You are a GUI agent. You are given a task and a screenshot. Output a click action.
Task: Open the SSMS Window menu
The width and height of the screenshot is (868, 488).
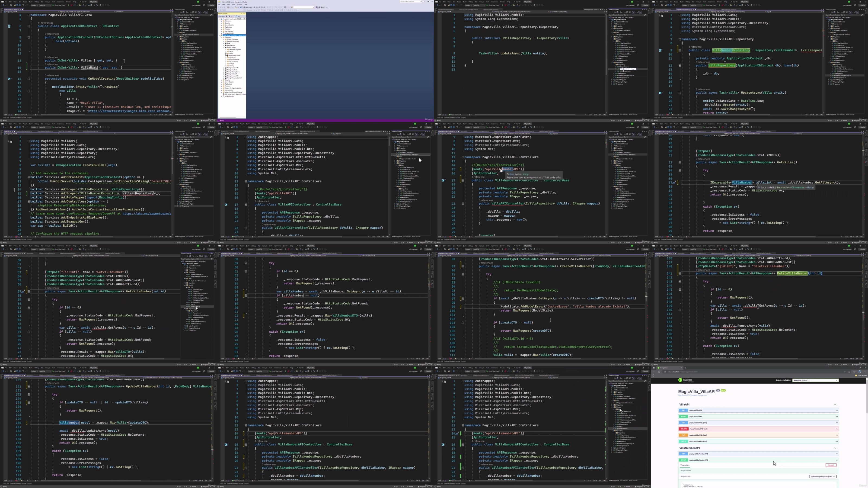(240, 4)
